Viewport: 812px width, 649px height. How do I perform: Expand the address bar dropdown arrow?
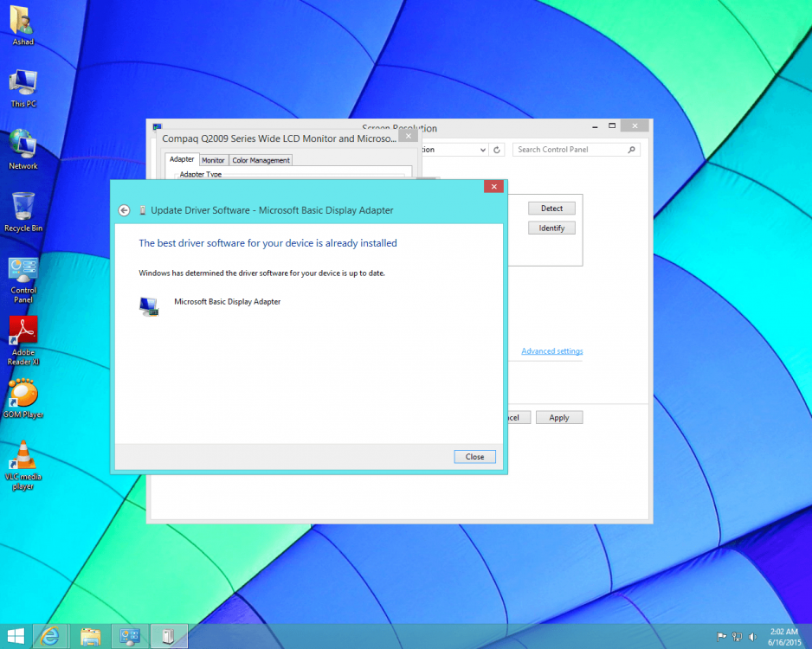pos(482,150)
